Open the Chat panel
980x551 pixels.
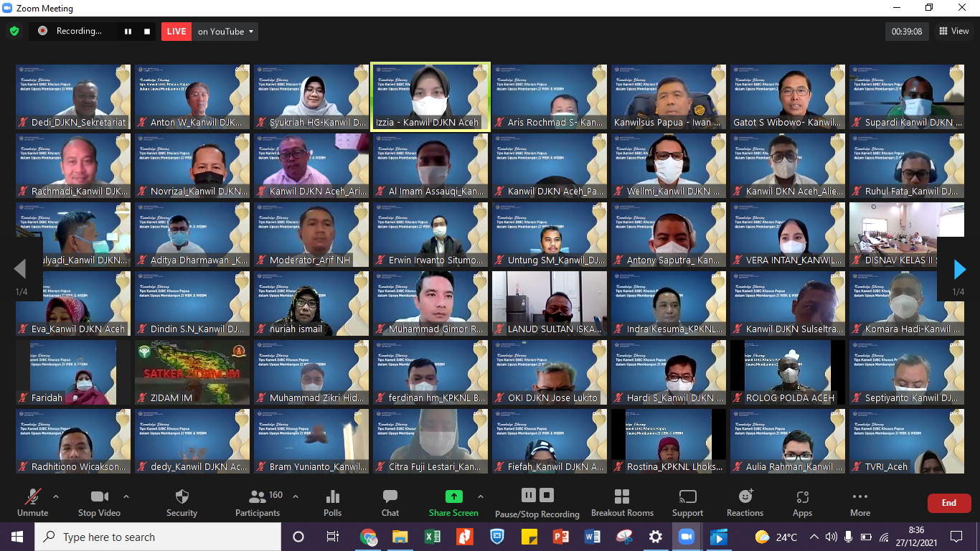390,497
